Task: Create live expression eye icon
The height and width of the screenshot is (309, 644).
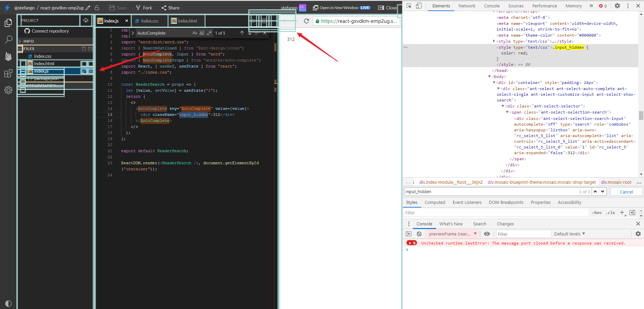Action: tap(487, 234)
